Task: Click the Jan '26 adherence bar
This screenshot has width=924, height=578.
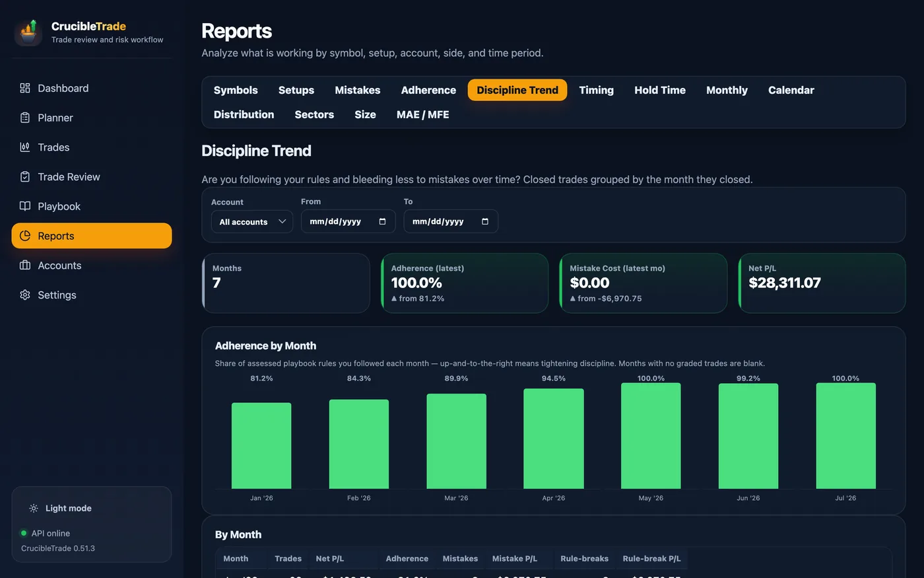Action: click(261, 446)
